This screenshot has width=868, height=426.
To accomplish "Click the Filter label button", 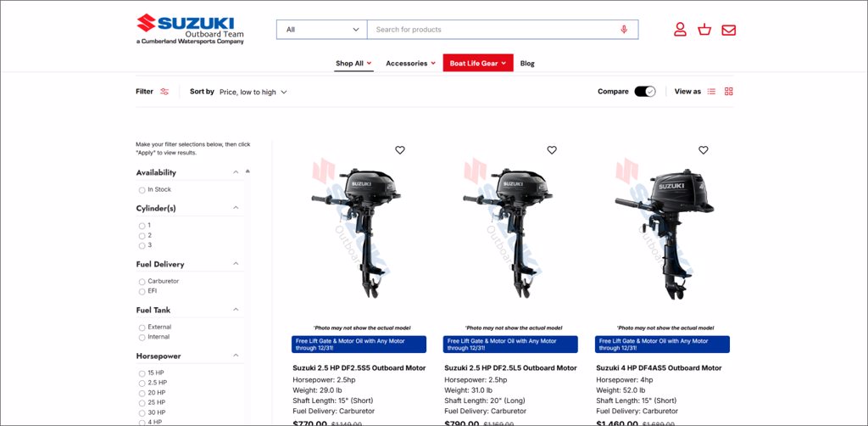I will click(x=144, y=92).
